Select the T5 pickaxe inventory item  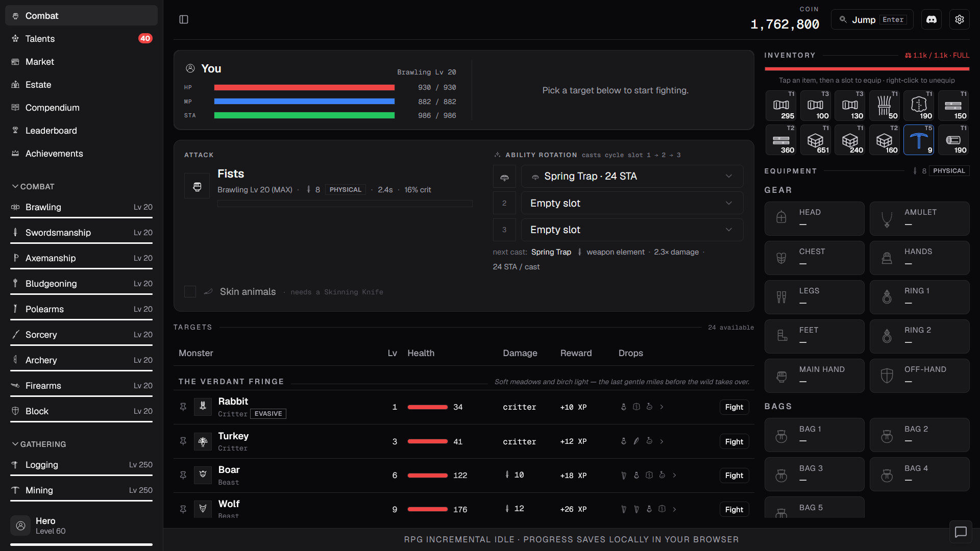918,140
